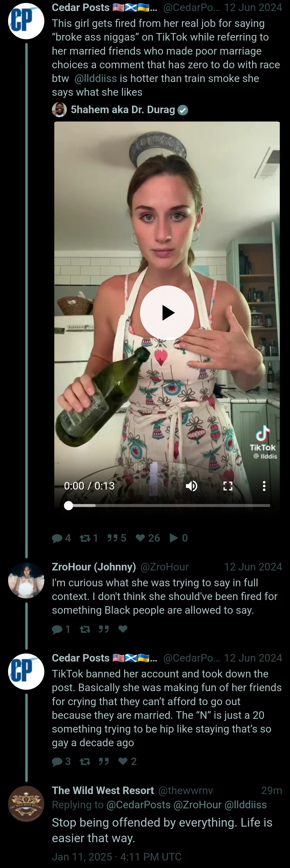Like the first tweet with 26 likes
This screenshot has height=868, width=290.
(x=148, y=538)
